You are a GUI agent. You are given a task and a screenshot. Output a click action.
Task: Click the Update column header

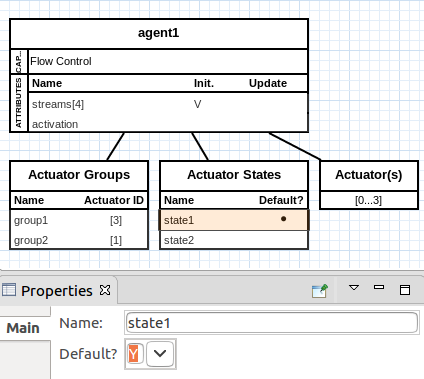268,83
